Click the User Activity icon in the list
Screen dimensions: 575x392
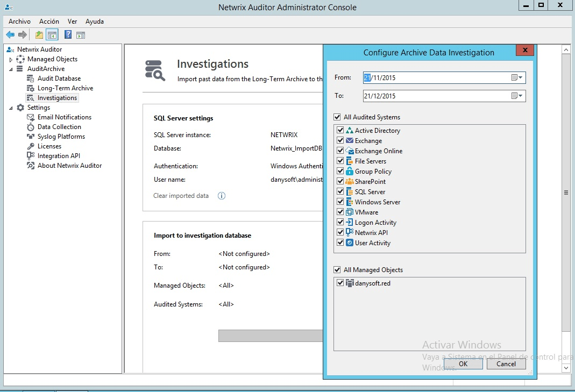pyautogui.click(x=350, y=243)
